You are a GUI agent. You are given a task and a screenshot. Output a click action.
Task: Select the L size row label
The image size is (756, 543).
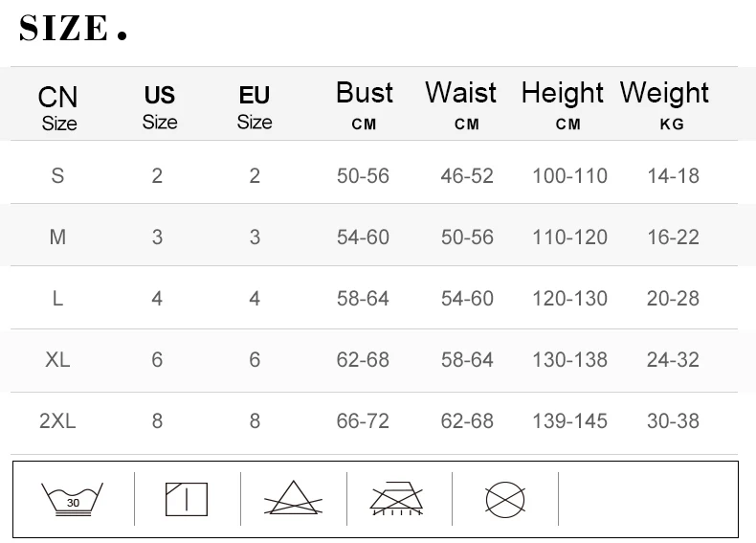coord(57,298)
